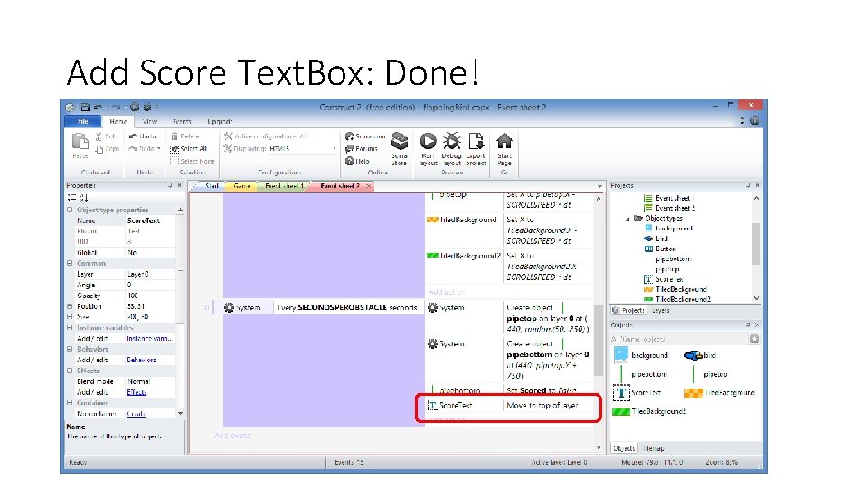The image size is (868, 488).
Task: Open the Active configurations dropdown
Action: coord(311,136)
